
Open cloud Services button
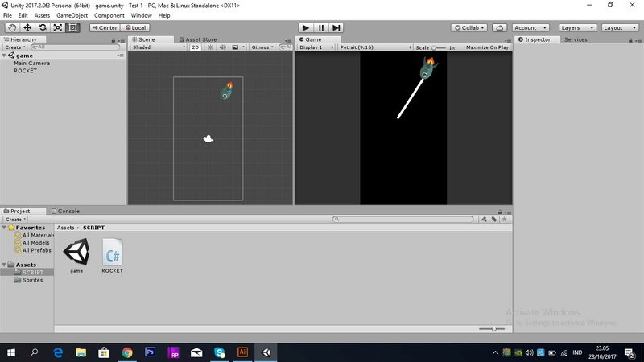(499, 27)
